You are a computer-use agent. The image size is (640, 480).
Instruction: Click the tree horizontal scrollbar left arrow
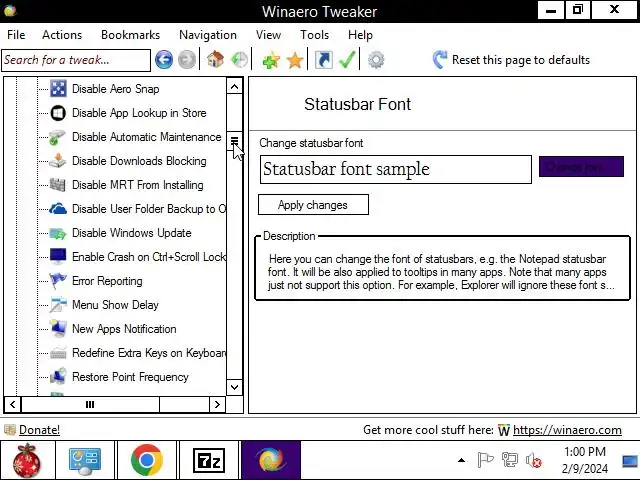[13, 404]
